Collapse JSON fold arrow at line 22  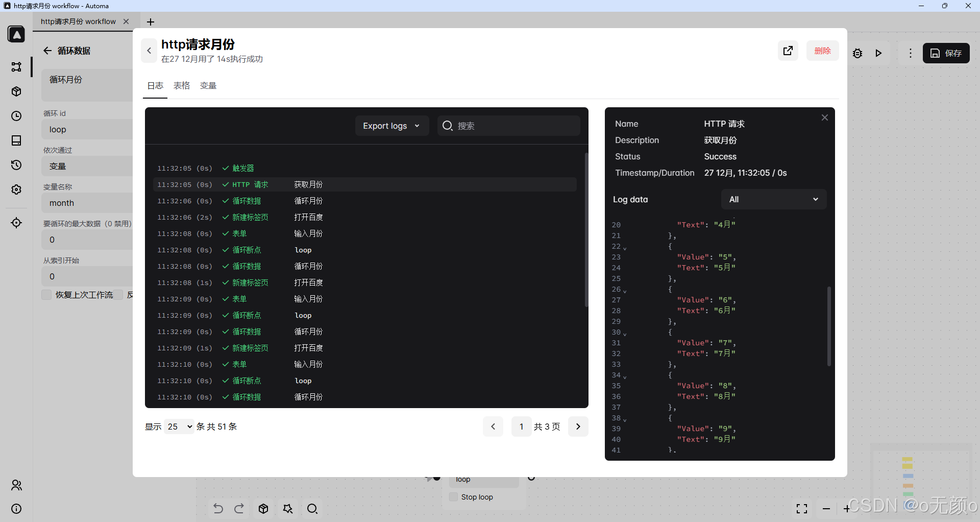coord(625,248)
